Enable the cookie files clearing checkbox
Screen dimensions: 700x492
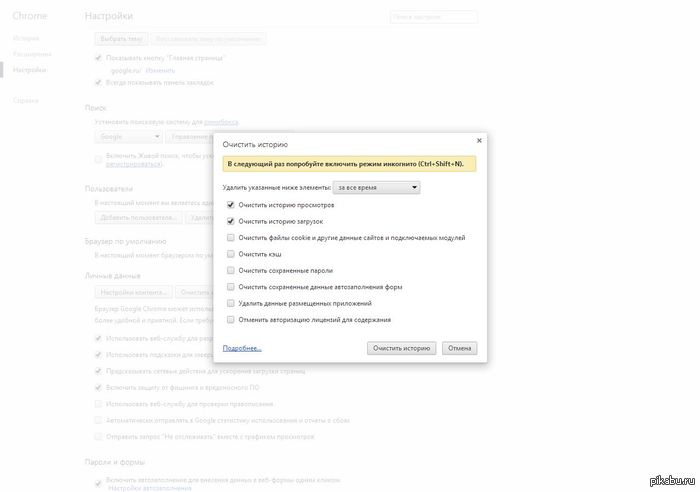(x=231, y=238)
